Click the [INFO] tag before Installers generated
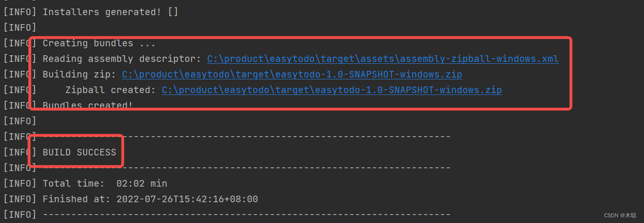Image resolution: width=644 pixels, height=223 pixels. [x=20, y=12]
